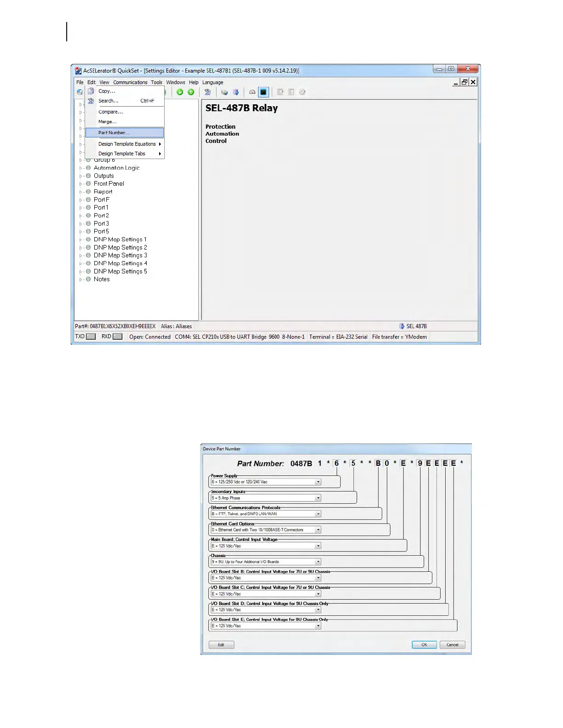563x728 pixels.
Task: Choose Part Number in Edit menu
Action: click(125, 132)
